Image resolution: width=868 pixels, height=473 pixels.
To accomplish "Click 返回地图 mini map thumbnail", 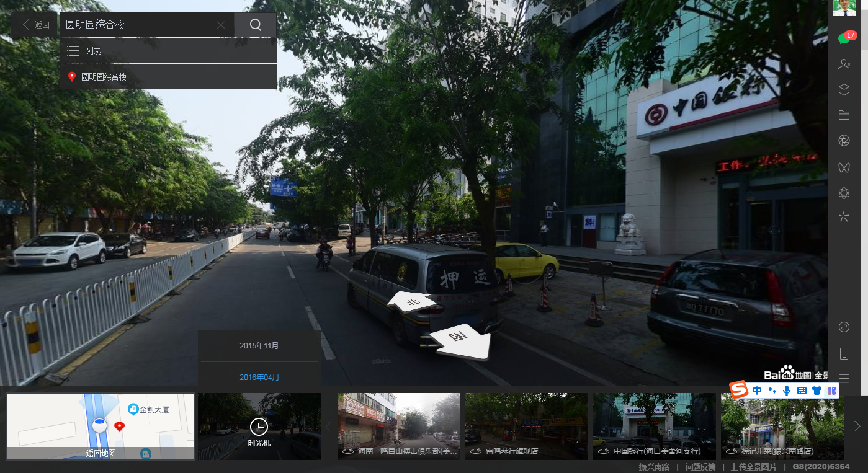I will pos(101,427).
